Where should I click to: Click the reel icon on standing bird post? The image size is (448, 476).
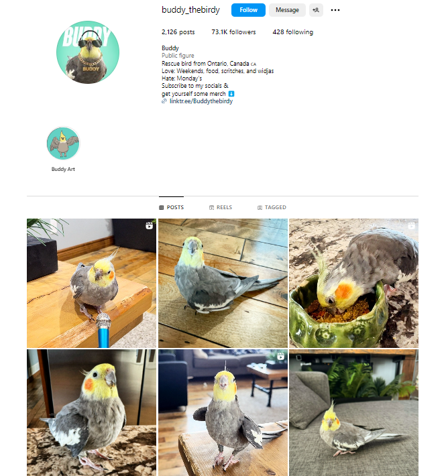280,356
